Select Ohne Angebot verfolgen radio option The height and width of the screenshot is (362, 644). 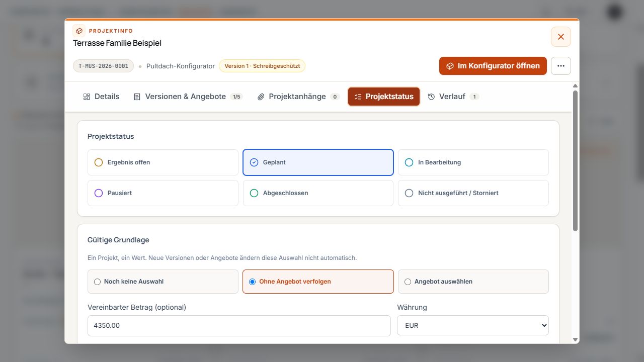click(318, 282)
